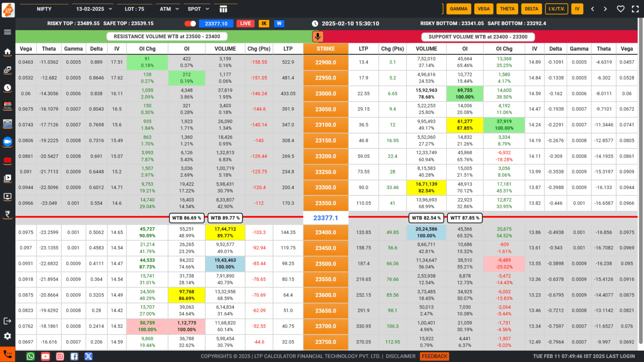Add this view to favorites via heart icon
Viewport: 644px width, 362px height.
(x=620, y=8)
